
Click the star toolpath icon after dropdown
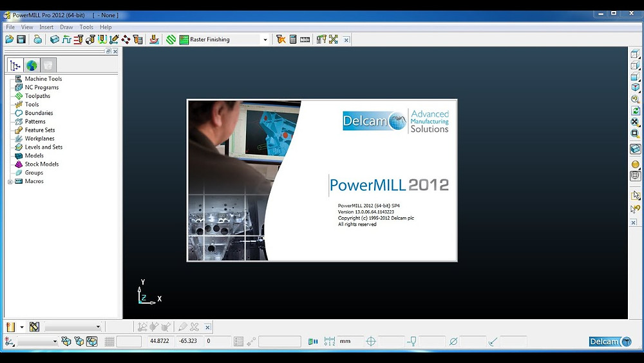point(281,39)
